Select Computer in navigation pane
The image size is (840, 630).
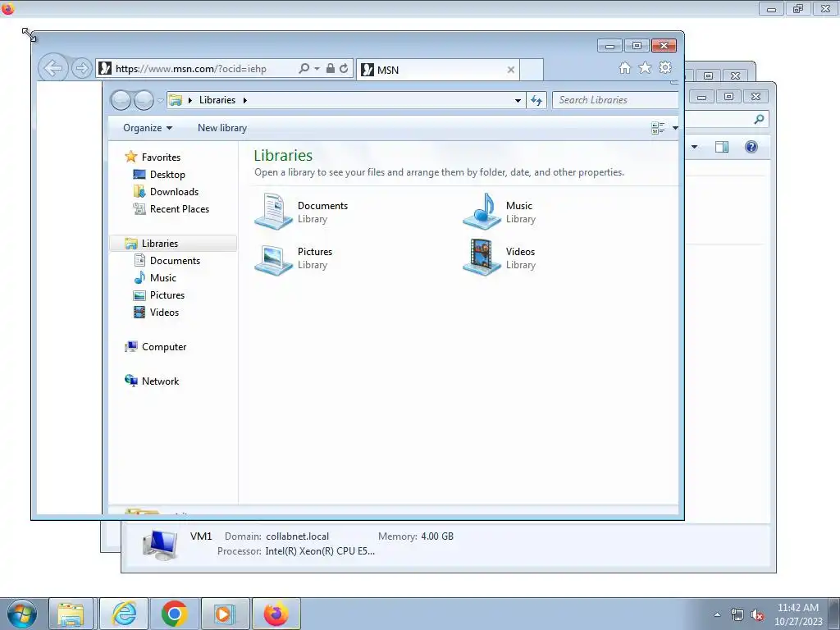click(164, 347)
